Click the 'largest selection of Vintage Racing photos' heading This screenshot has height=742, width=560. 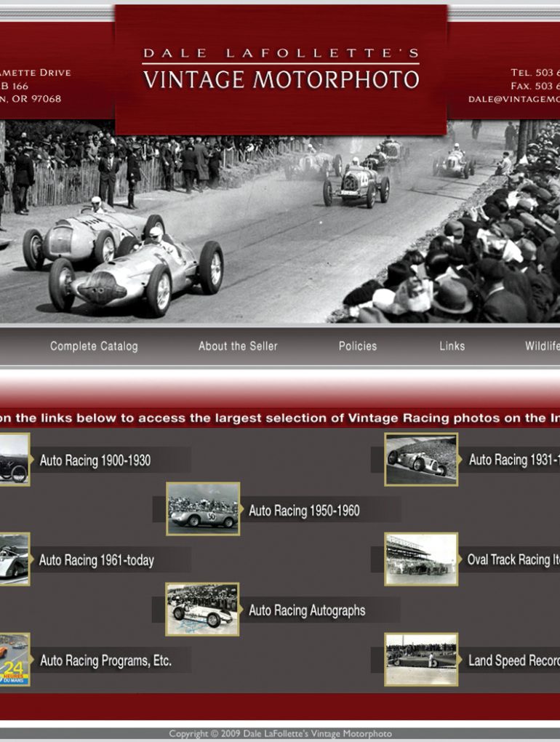[280, 418]
